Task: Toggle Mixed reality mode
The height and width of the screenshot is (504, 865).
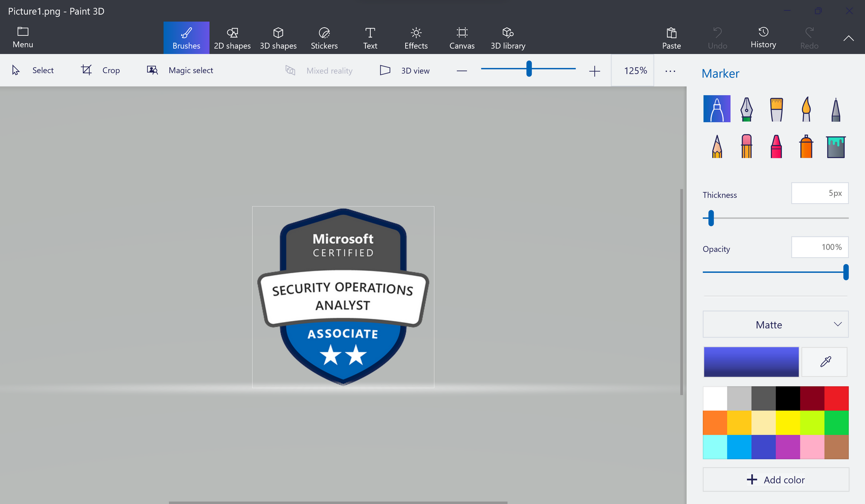Action: (x=320, y=70)
